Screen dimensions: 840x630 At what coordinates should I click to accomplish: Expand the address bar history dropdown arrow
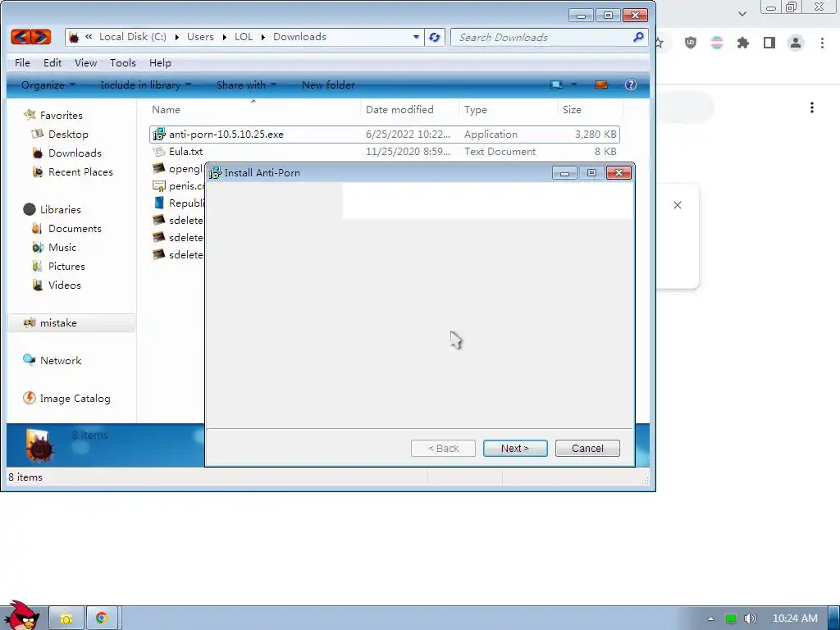(416, 37)
